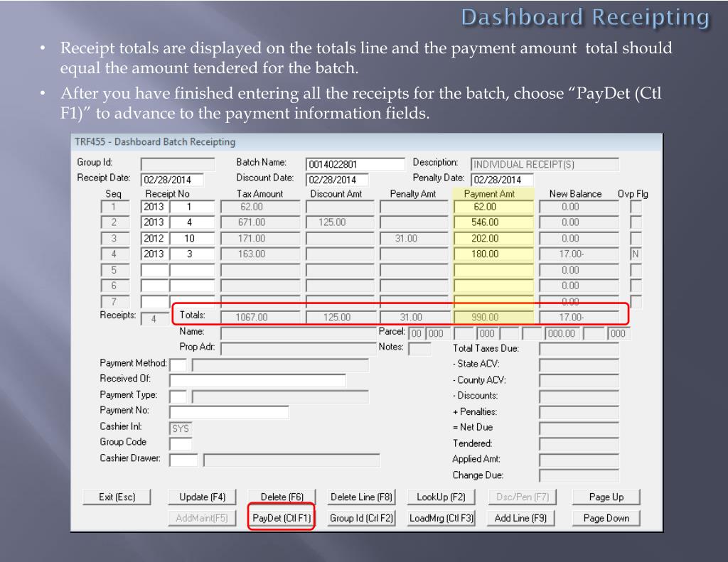Image resolution: width=728 pixels, height=562 pixels.
Task: Click the Tendered field
Action: (579, 445)
